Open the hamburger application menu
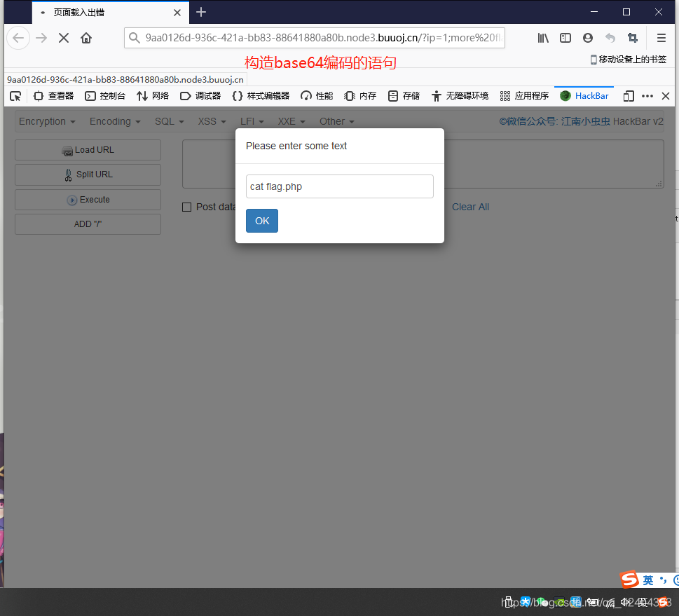The width and height of the screenshot is (679, 616). click(x=661, y=38)
